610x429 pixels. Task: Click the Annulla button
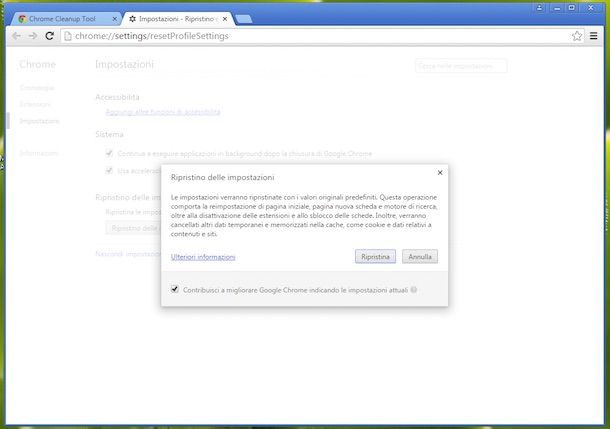click(x=420, y=257)
